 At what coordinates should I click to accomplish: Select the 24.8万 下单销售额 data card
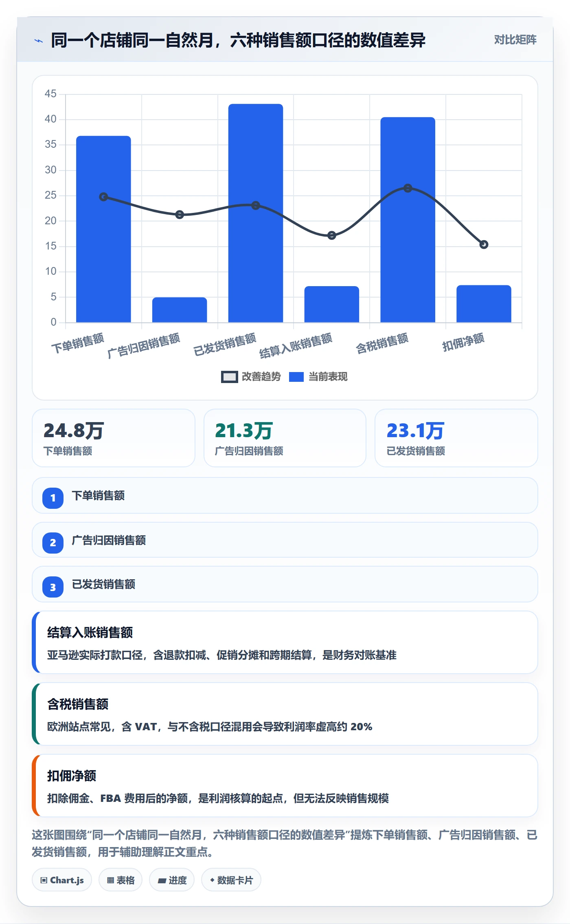(x=114, y=438)
